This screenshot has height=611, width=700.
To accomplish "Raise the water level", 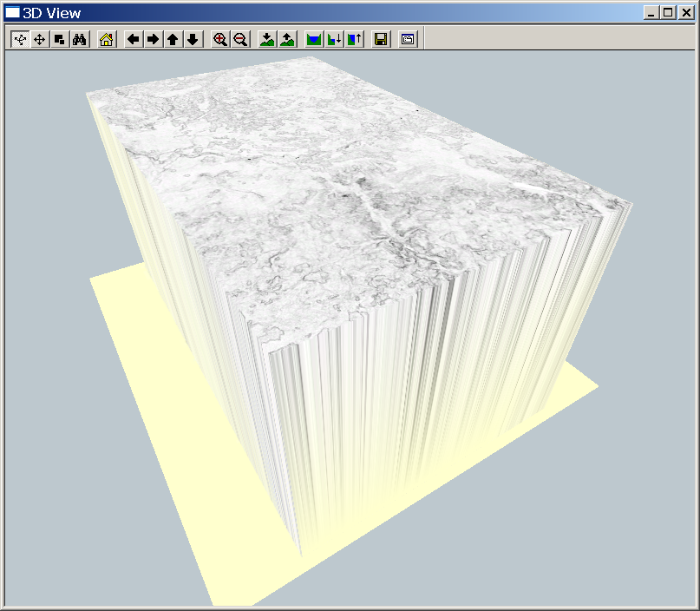I will [x=354, y=39].
